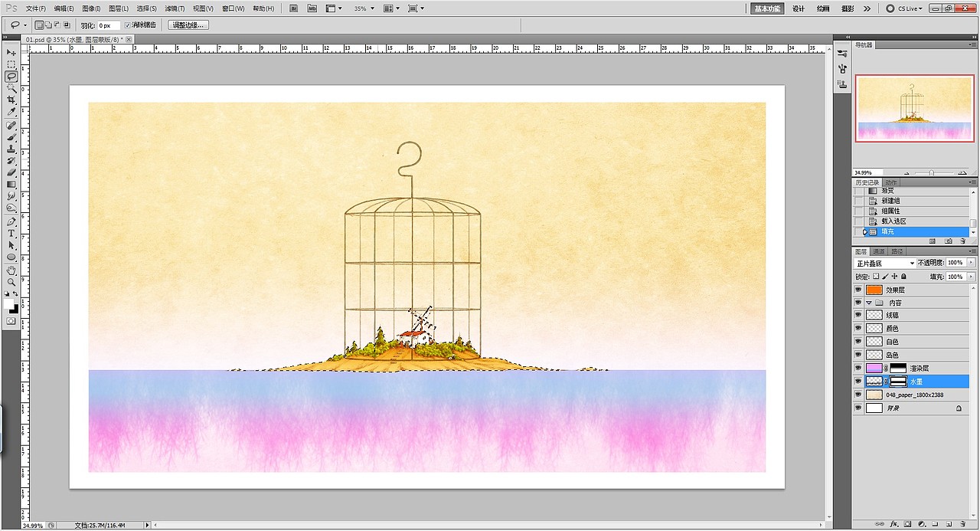Hide the 内容 group layer
Image resolution: width=980 pixels, height=531 pixels.
coord(857,303)
